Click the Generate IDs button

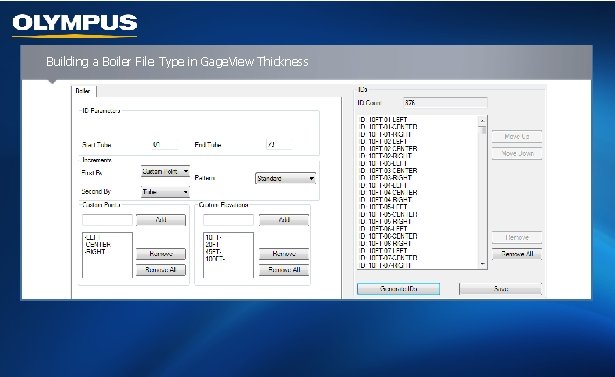pyautogui.click(x=398, y=289)
